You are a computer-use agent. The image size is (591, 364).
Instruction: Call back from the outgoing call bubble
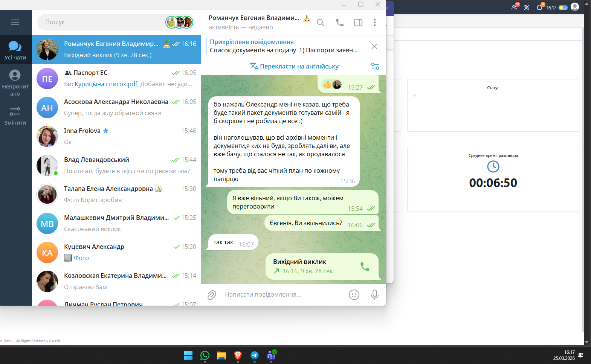[x=365, y=267]
